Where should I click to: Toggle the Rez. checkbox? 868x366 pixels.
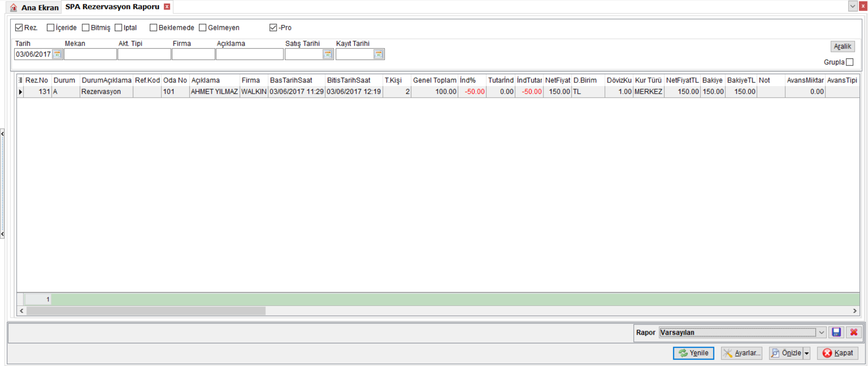19,28
